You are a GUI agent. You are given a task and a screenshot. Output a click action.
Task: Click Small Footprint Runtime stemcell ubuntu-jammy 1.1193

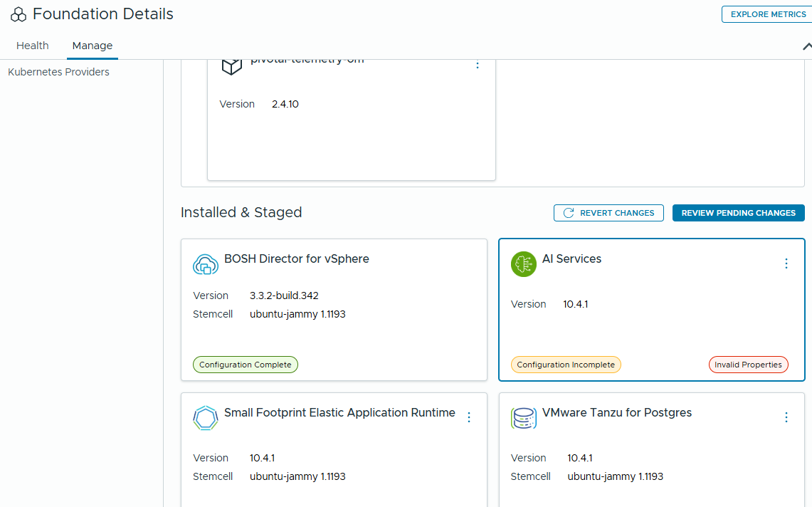click(297, 476)
